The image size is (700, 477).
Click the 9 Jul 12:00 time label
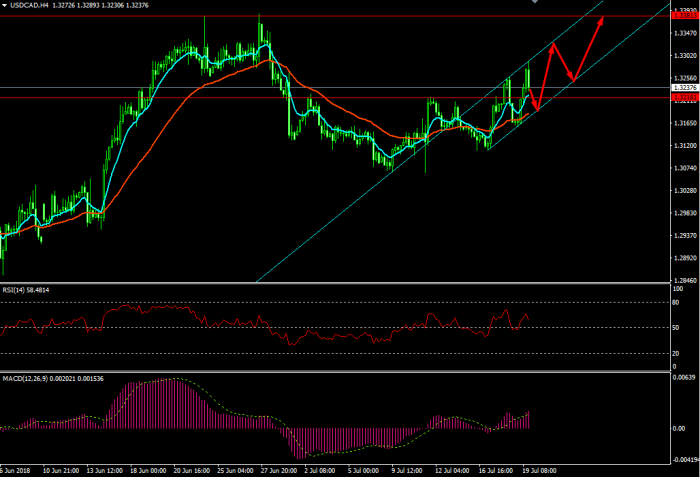tap(407, 471)
